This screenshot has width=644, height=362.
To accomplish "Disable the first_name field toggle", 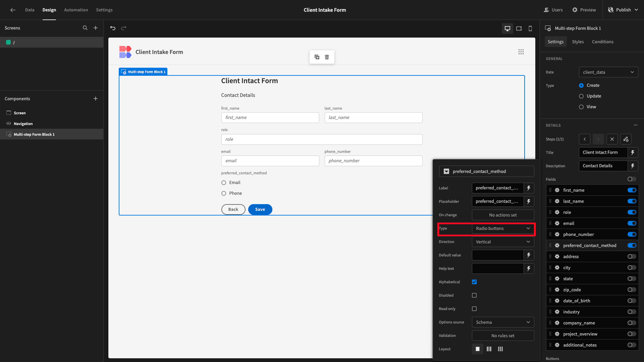I will [632, 190].
